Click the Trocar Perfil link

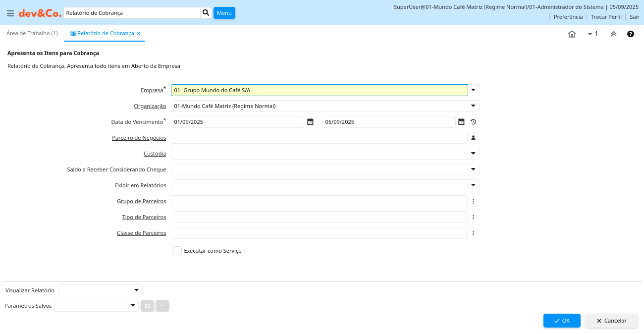(x=606, y=17)
